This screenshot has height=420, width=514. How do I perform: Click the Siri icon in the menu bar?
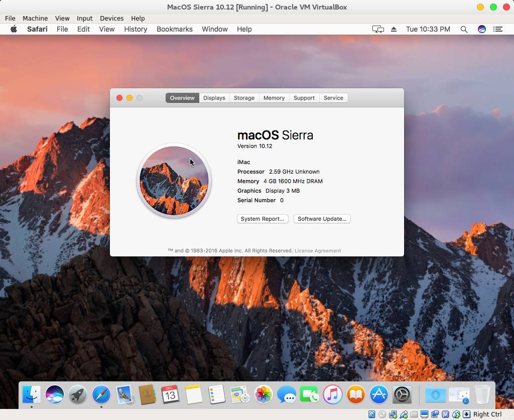coord(481,29)
